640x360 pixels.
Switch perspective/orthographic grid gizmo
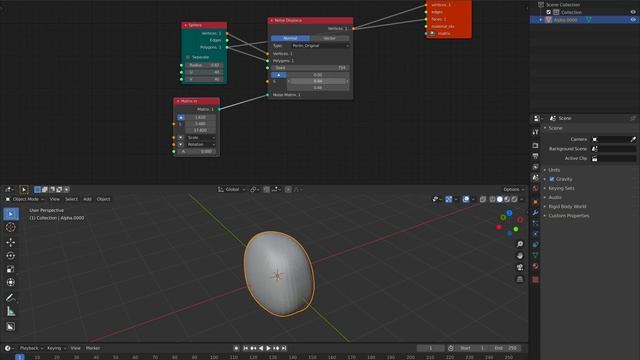coord(520,279)
